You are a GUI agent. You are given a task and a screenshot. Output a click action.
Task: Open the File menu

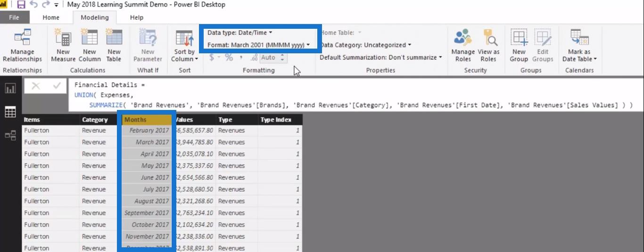(14, 17)
